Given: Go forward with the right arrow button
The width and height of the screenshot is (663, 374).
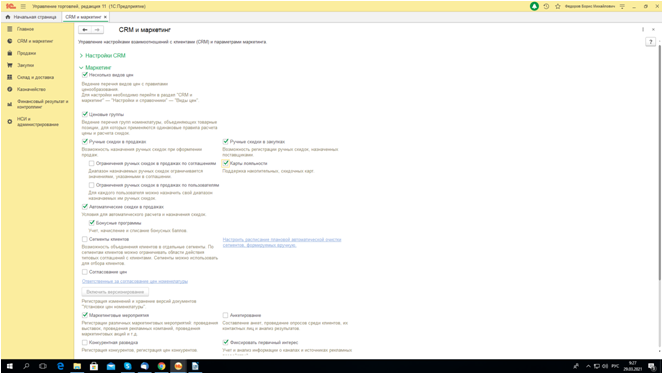Looking at the screenshot, I should [x=97, y=30].
